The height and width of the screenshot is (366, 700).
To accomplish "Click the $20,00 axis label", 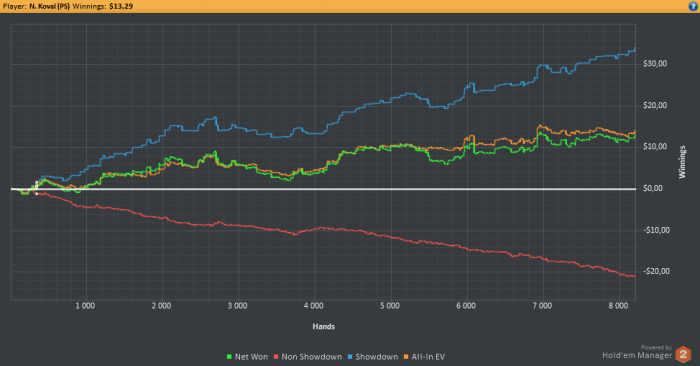I will (655, 106).
